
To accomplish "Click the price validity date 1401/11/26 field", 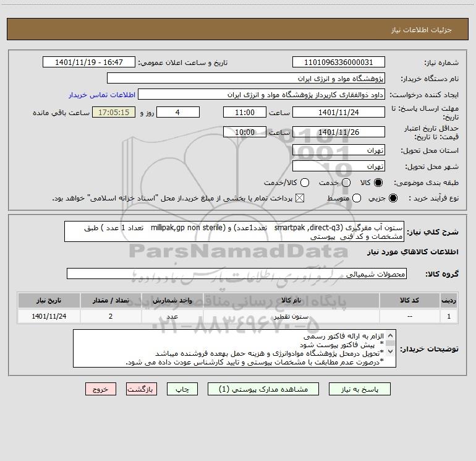I will (x=339, y=132).
